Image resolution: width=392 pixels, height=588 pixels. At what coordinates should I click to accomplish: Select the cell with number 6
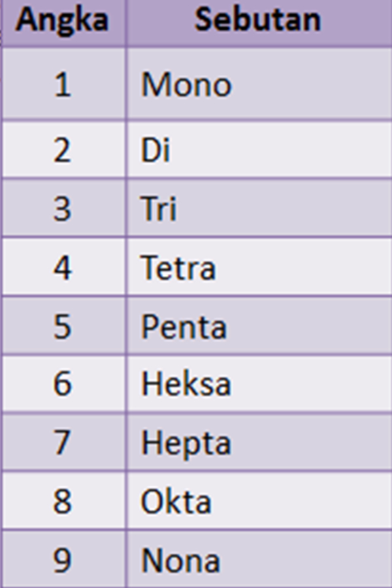pyautogui.click(x=63, y=384)
